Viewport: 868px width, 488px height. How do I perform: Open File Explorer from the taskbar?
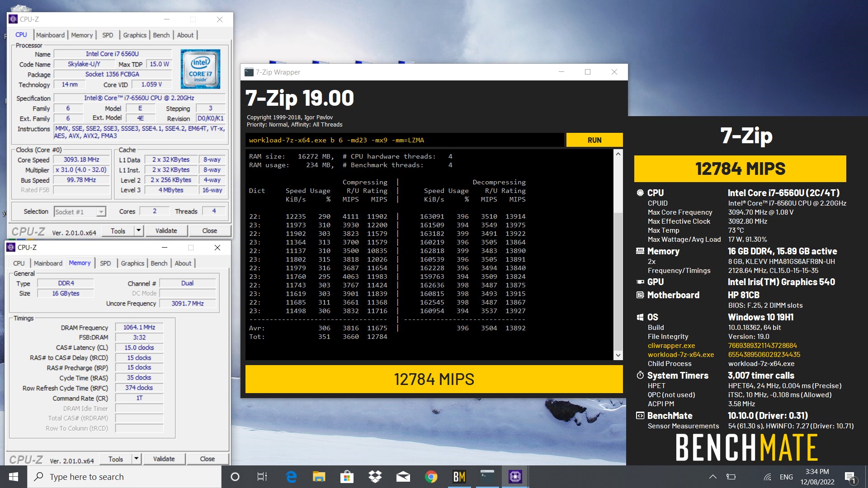click(x=319, y=477)
